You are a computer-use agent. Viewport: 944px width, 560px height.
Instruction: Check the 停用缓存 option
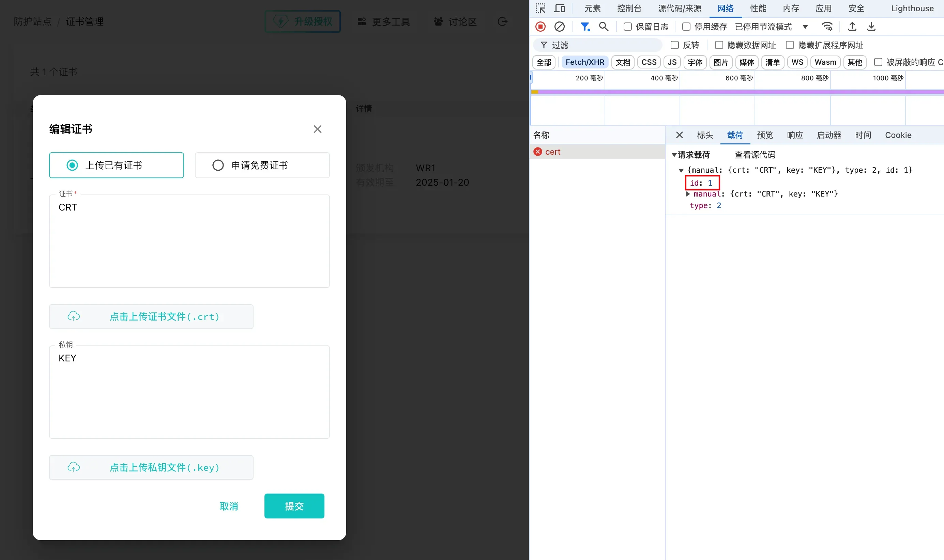coord(686,27)
